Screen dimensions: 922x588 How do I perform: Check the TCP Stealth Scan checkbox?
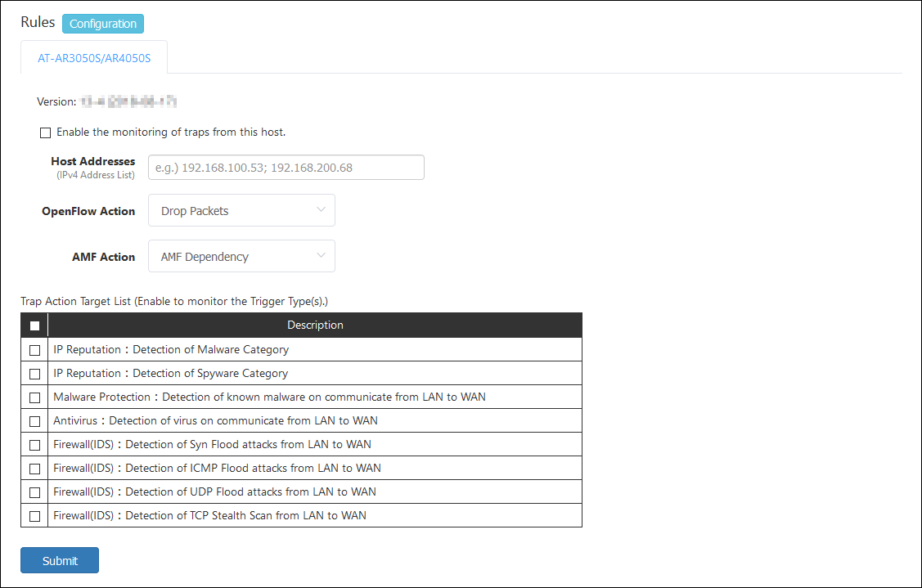[x=34, y=516]
